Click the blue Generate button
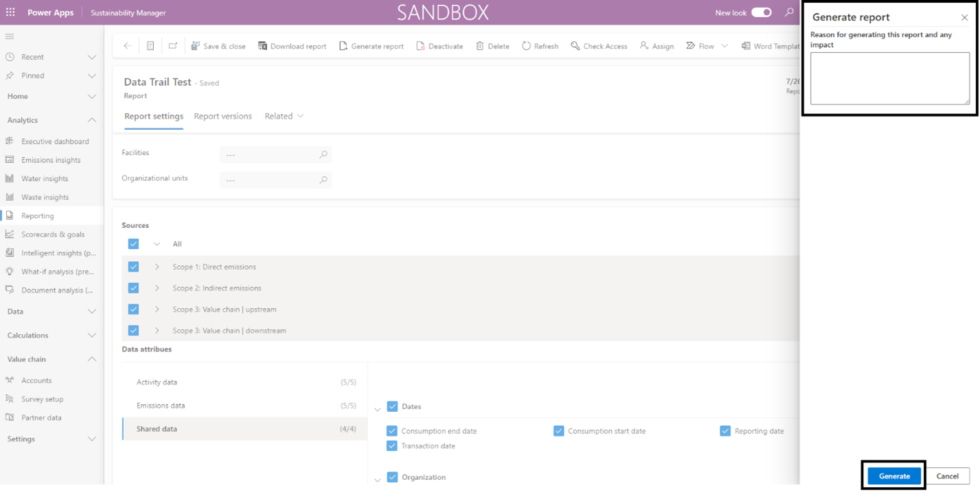Viewport: 980px width, 501px height. 894,476
